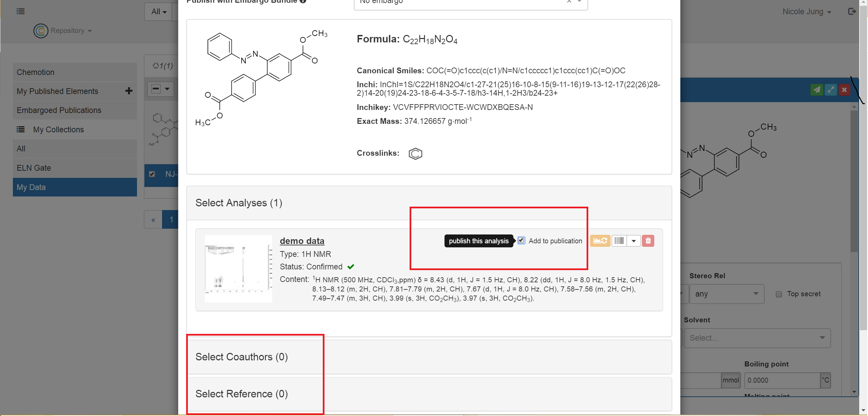Screen dimensions: 868x416
Task: Click the NMR spectrum thumbnail
Action: 238,268
